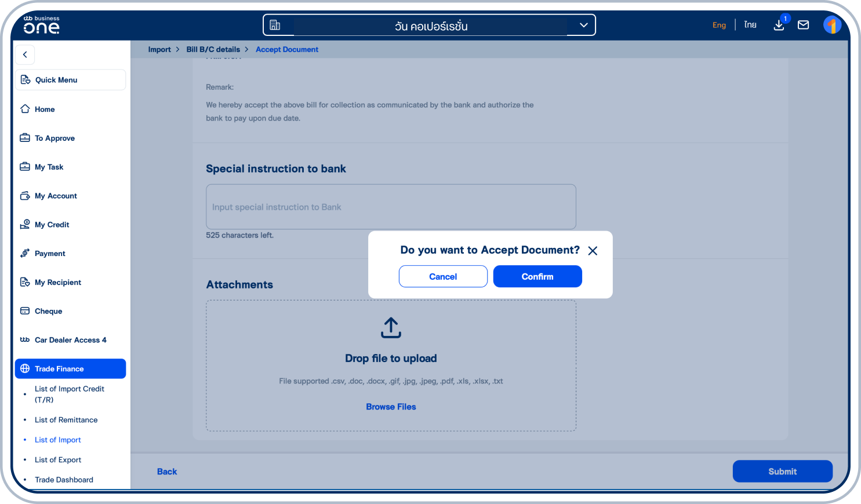Open the mail envelope icon
Image resolution: width=861 pixels, height=504 pixels.
(x=803, y=25)
